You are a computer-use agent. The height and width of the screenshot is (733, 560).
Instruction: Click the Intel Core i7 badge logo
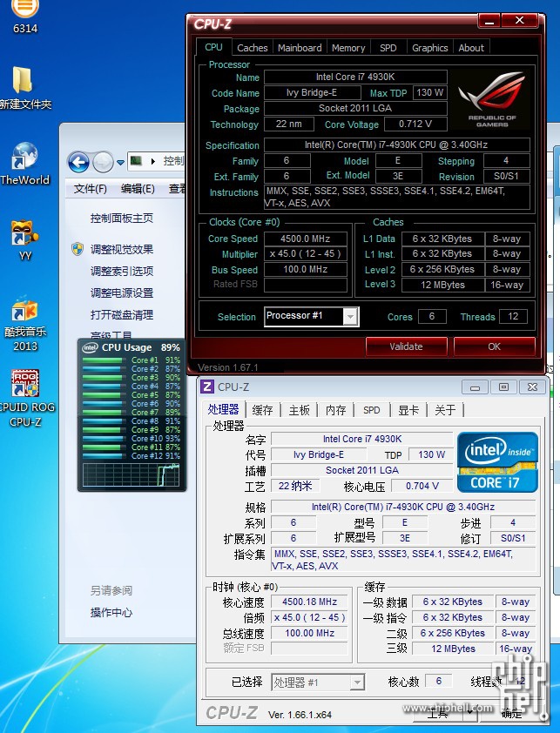coord(497,462)
